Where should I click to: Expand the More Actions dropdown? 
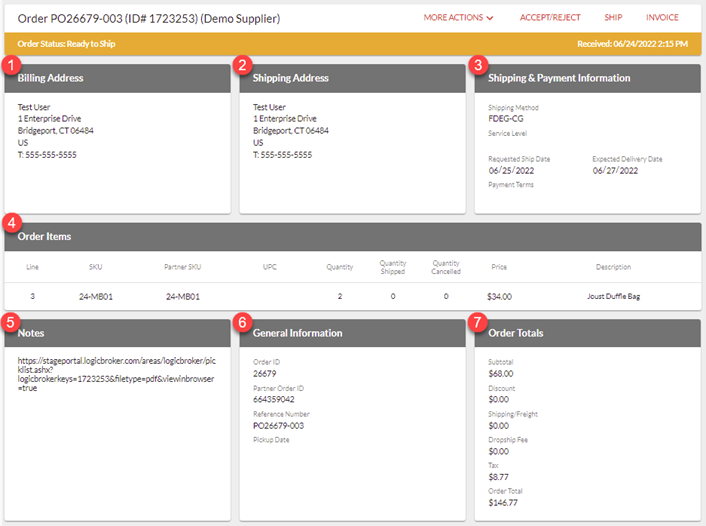click(458, 18)
